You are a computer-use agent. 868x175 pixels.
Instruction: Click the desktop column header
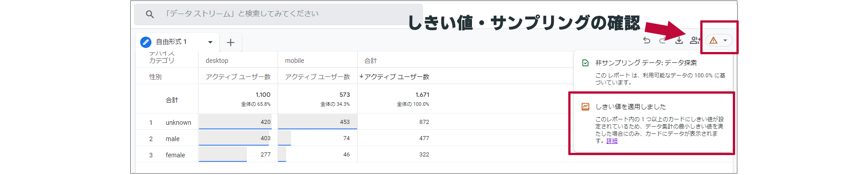coord(217,61)
